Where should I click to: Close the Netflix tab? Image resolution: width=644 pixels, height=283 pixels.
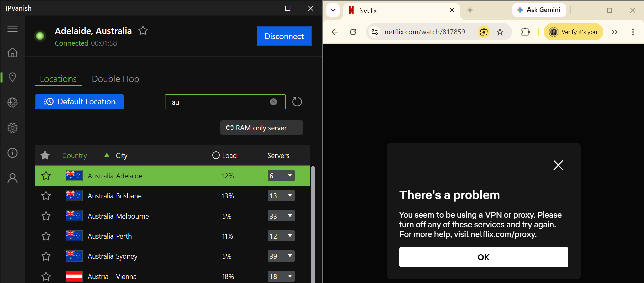tap(452, 10)
